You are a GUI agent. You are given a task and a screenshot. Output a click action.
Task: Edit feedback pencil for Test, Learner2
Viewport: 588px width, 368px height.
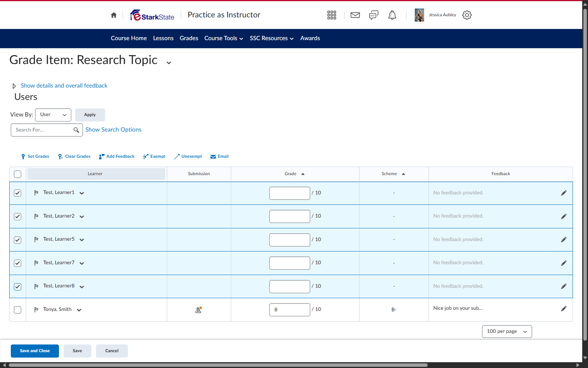(564, 216)
